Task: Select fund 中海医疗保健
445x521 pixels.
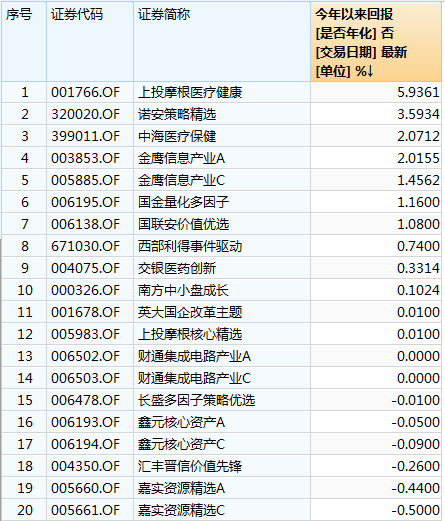Action: 177,136
